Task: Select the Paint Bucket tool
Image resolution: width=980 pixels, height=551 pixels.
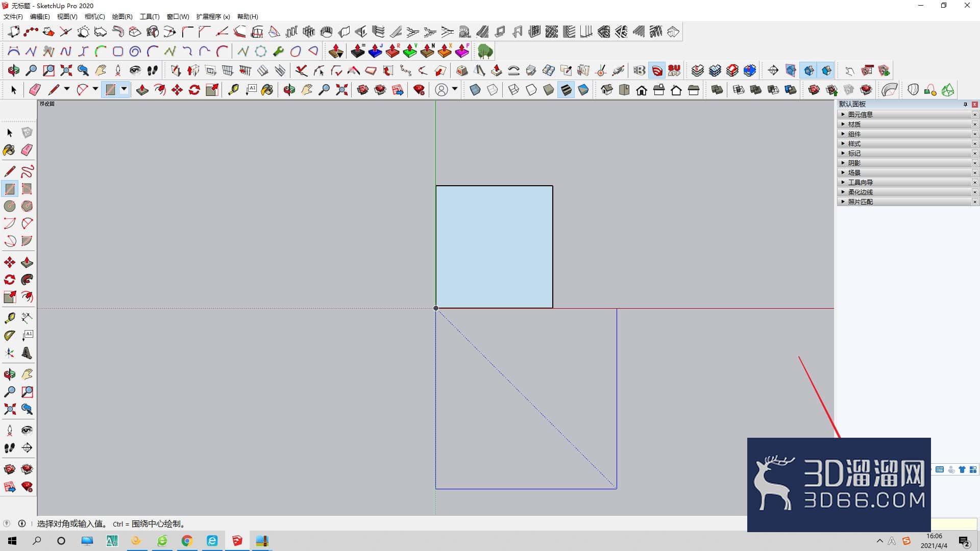Action: click(x=9, y=150)
